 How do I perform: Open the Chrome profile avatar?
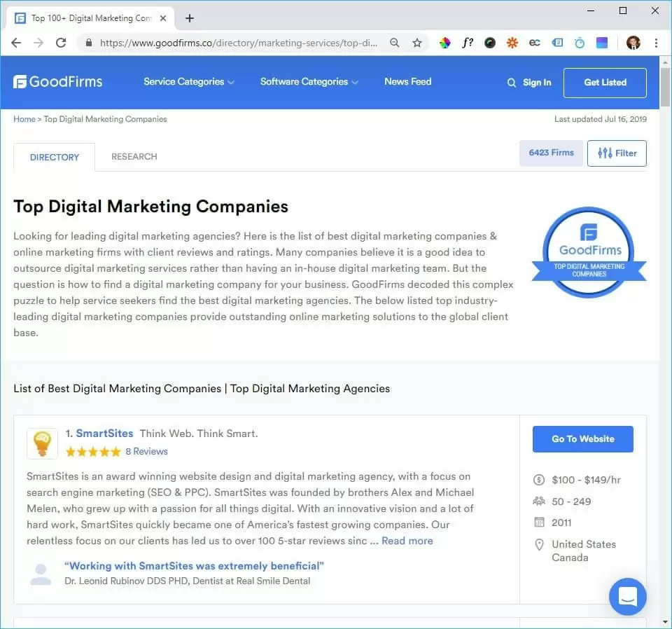click(x=633, y=43)
